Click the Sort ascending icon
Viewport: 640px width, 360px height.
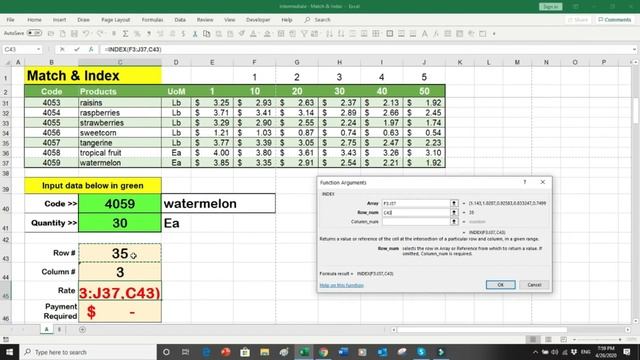(x=329, y=34)
